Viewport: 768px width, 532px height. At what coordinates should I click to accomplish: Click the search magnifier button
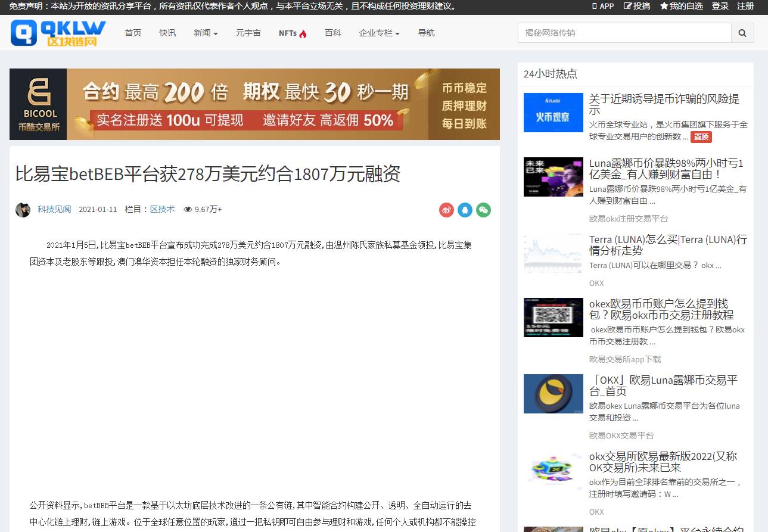pos(742,33)
